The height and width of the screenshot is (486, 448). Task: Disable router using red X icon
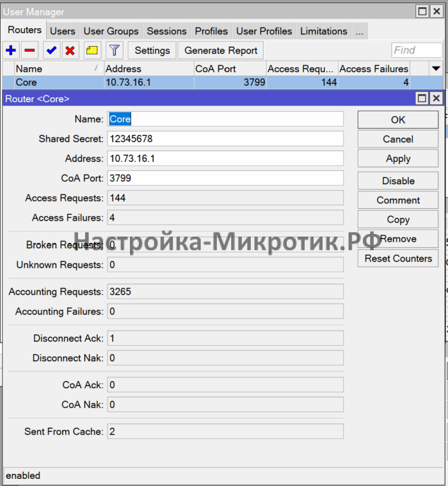coord(70,51)
